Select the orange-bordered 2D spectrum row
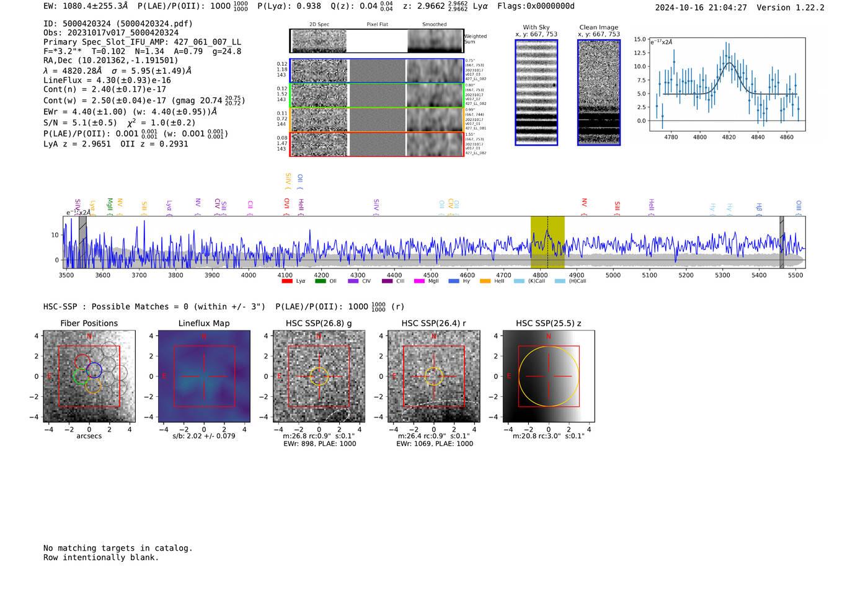The width and height of the screenshot is (868, 591). (x=377, y=120)
